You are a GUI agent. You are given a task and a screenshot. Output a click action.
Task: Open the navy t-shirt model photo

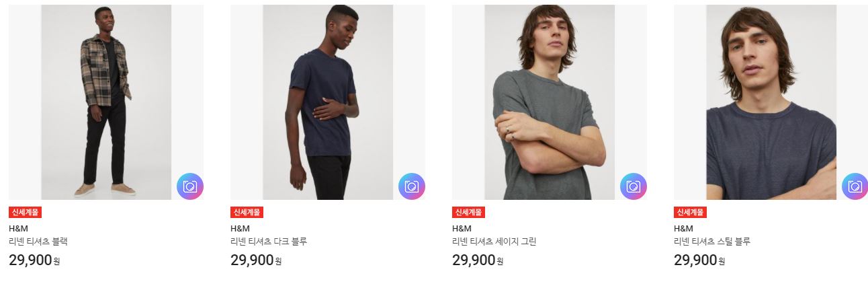click(328, 102)
